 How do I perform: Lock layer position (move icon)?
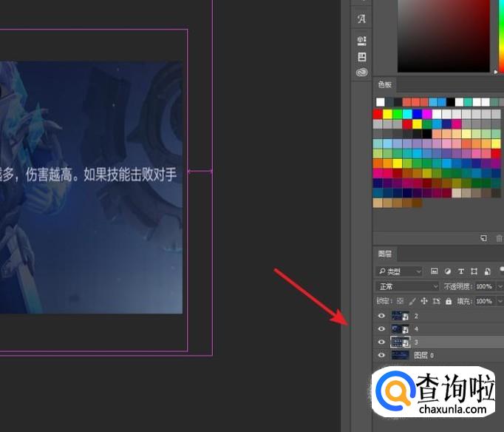tap(424, 301)
